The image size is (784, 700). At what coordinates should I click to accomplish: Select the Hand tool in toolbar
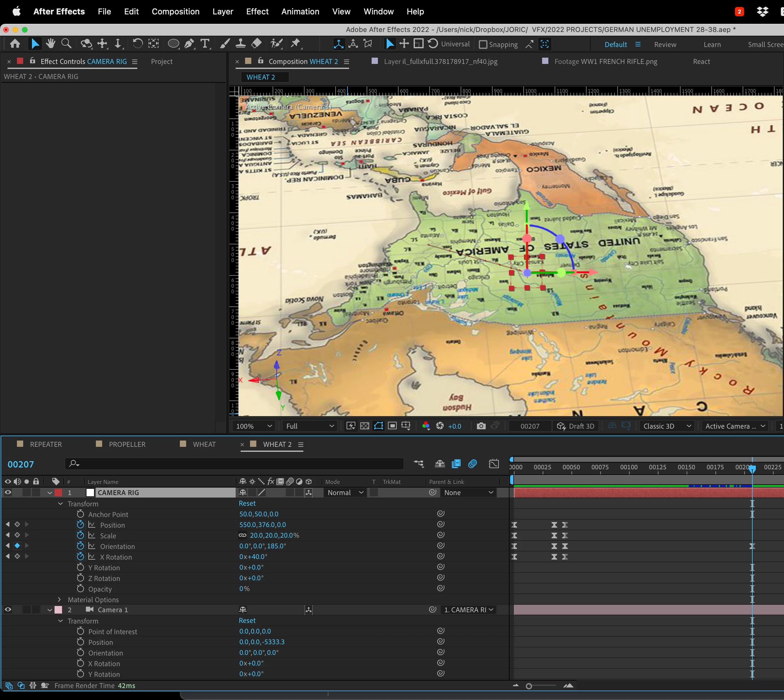click(x=50, y=44)
